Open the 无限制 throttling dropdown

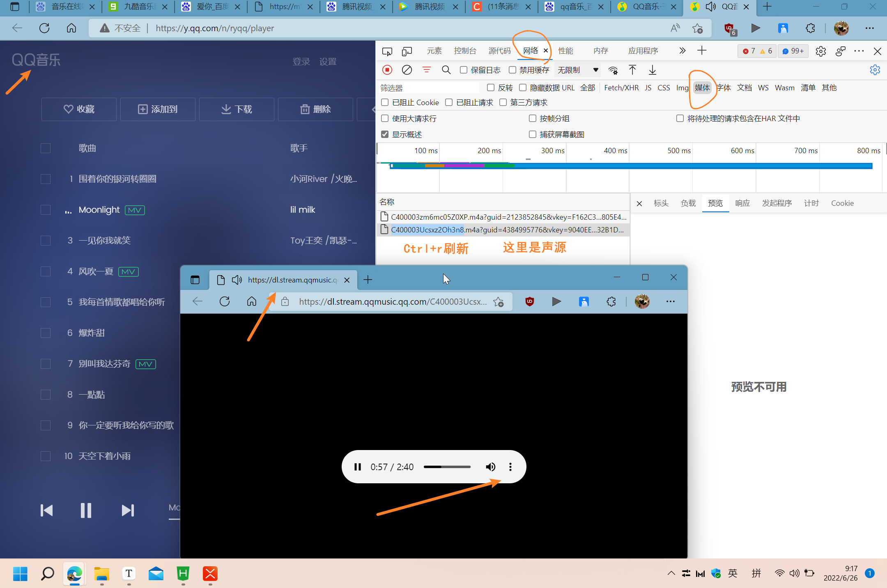(x=577, y=70)
